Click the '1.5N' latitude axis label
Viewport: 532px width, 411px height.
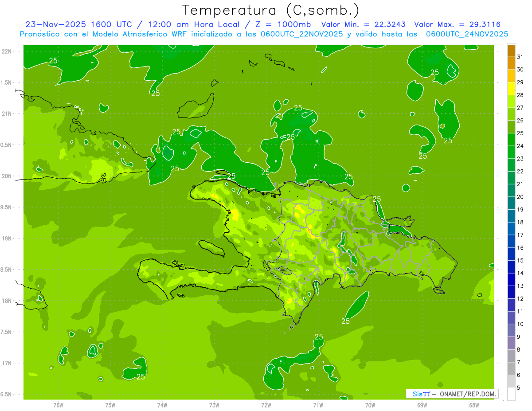[7, 82]
